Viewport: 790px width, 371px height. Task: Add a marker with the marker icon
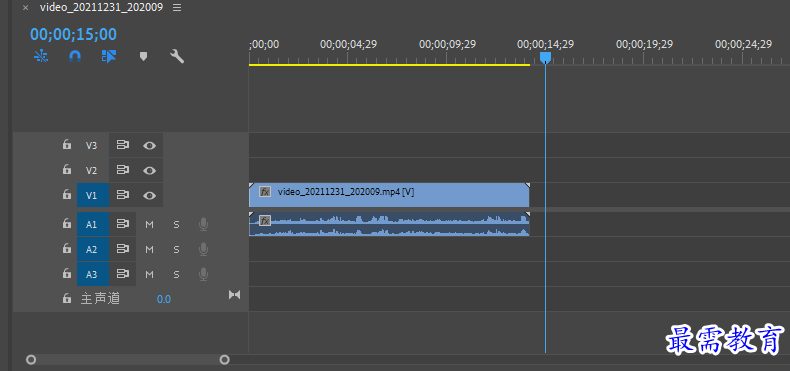pyautogui.click(x=143, y=56)
